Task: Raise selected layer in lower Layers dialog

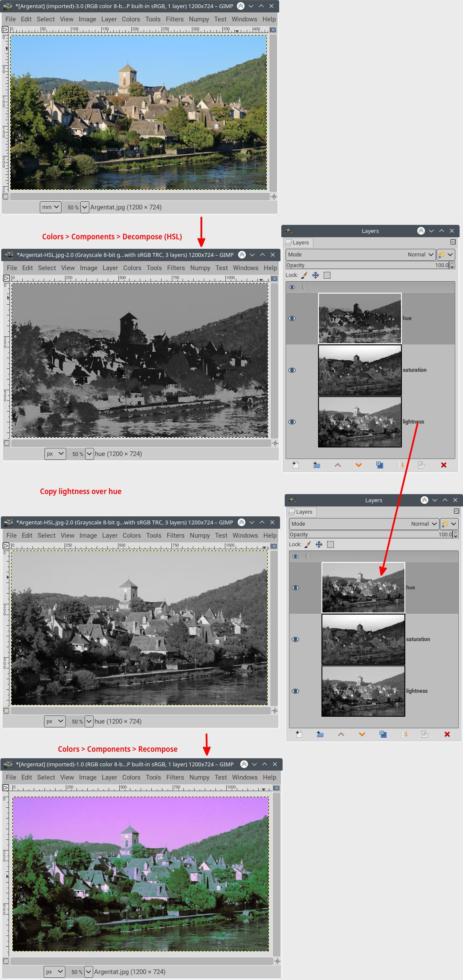Action: [x=341, y=734]
